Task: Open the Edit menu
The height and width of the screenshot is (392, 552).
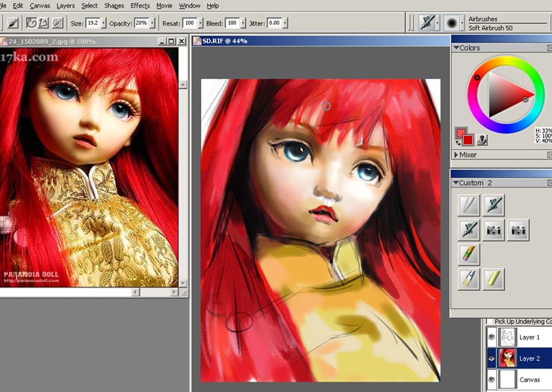Action: pyautogui.click(x=18, y=6)
